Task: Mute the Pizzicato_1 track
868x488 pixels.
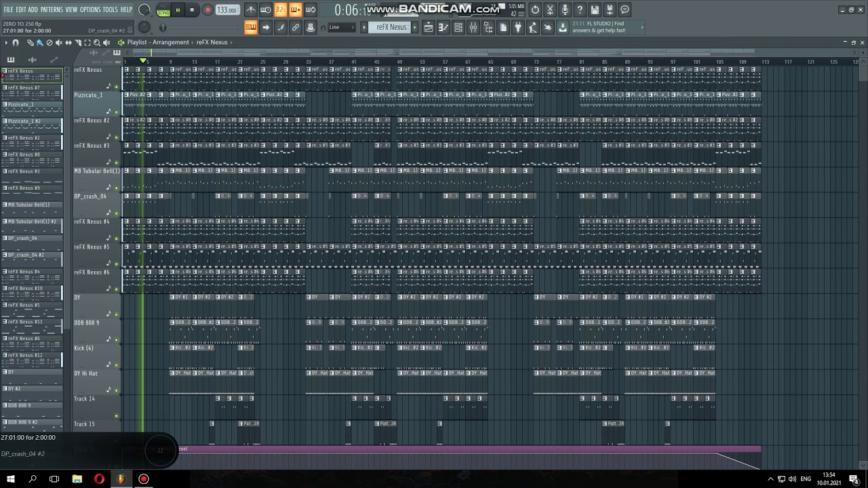Action: [117, 112]
